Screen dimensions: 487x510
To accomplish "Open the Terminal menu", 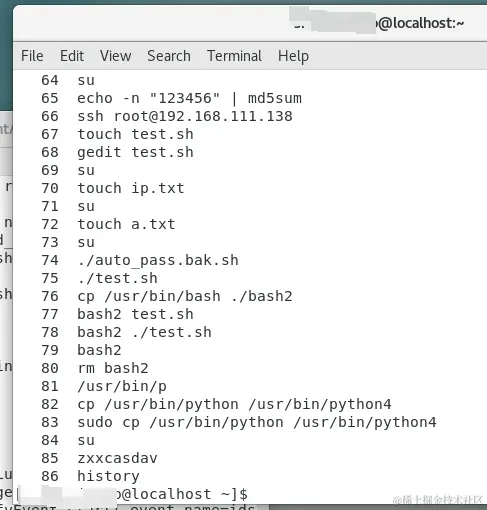I will coord(234,56).
